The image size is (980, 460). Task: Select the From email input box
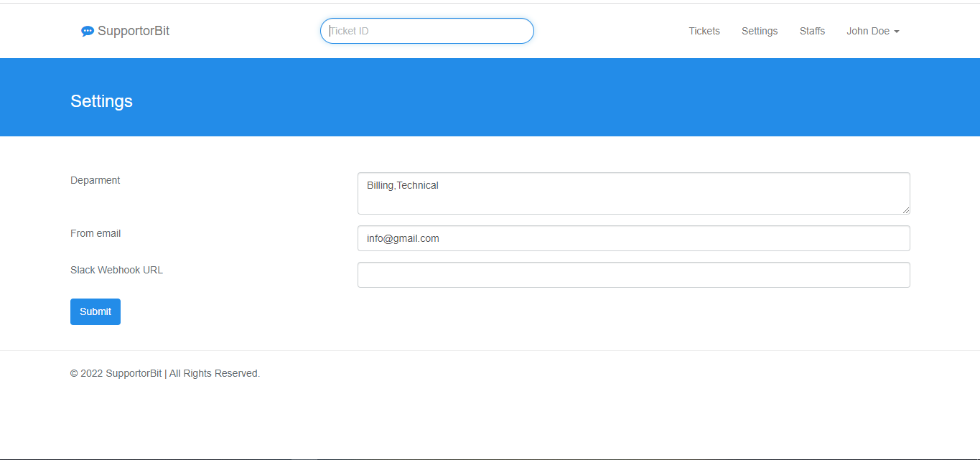coord(633,238)
